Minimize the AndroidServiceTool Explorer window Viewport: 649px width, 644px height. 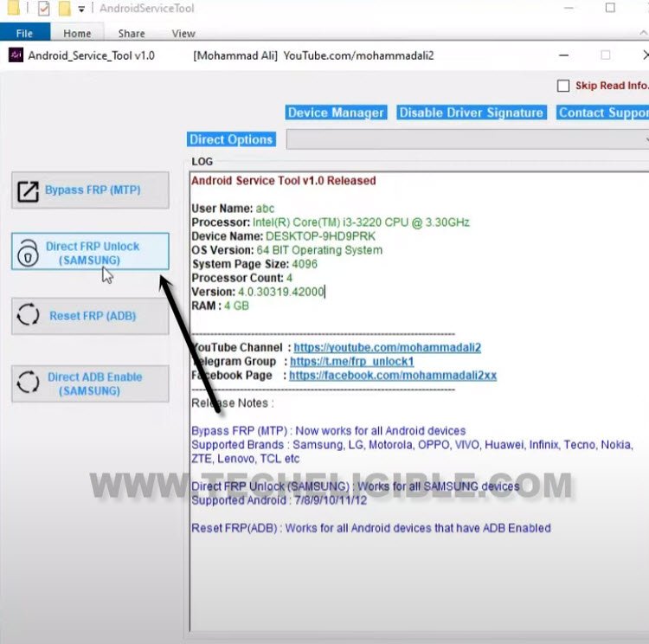click(569, 8)
